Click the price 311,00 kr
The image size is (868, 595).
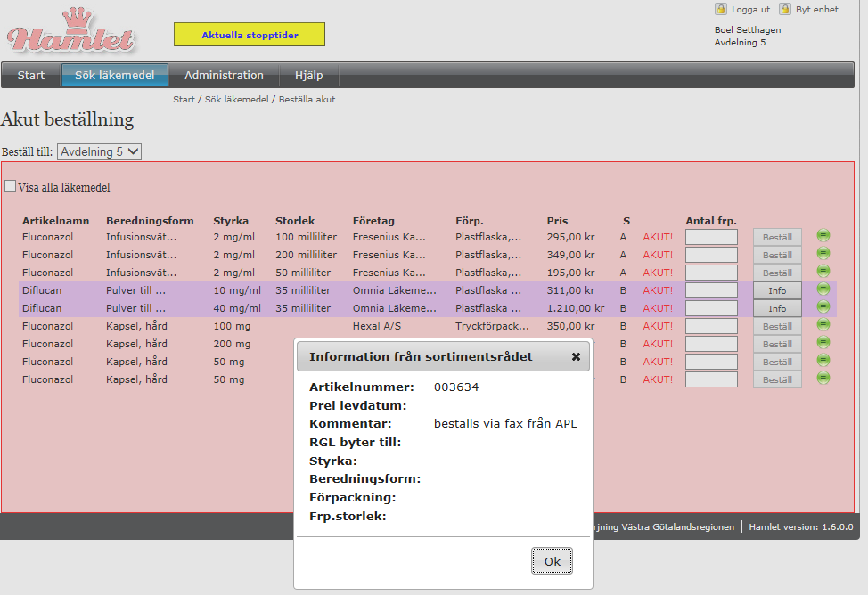tap(570, 290)
